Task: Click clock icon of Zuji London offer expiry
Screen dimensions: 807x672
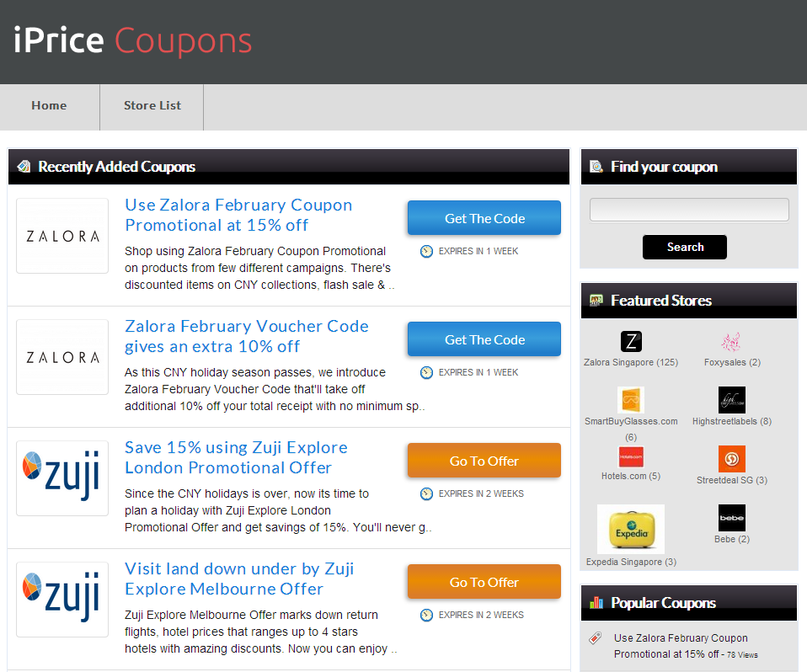Action: (426, 494)
